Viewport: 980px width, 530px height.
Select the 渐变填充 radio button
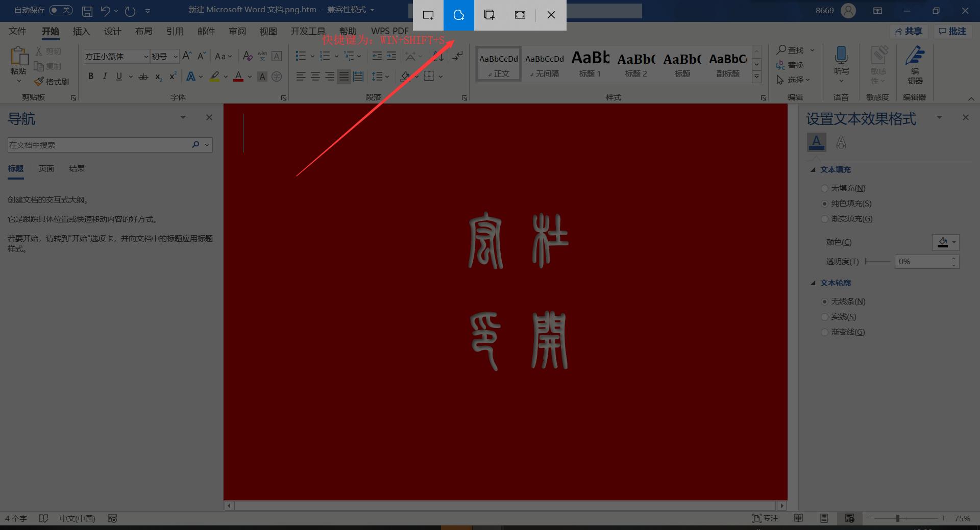pyautogui.click(x=825, y=219)
